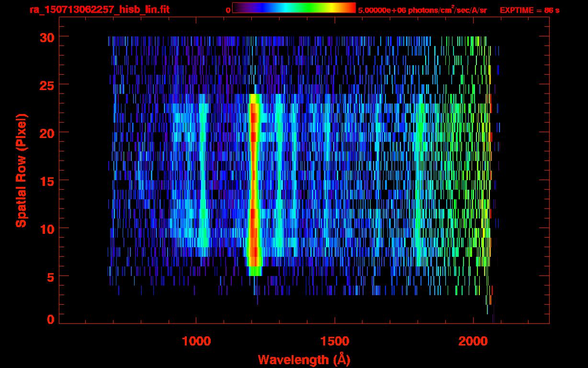Click the cyan-green emission band just past 1000 Å
Screen dimensions: 588x368
click(204, 175)
